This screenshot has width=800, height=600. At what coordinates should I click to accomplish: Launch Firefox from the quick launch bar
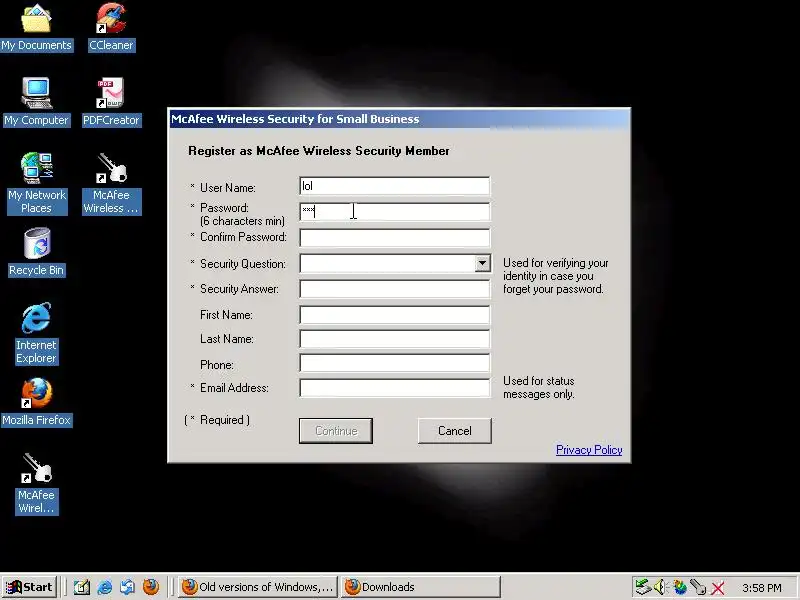[x=151, y=587]
